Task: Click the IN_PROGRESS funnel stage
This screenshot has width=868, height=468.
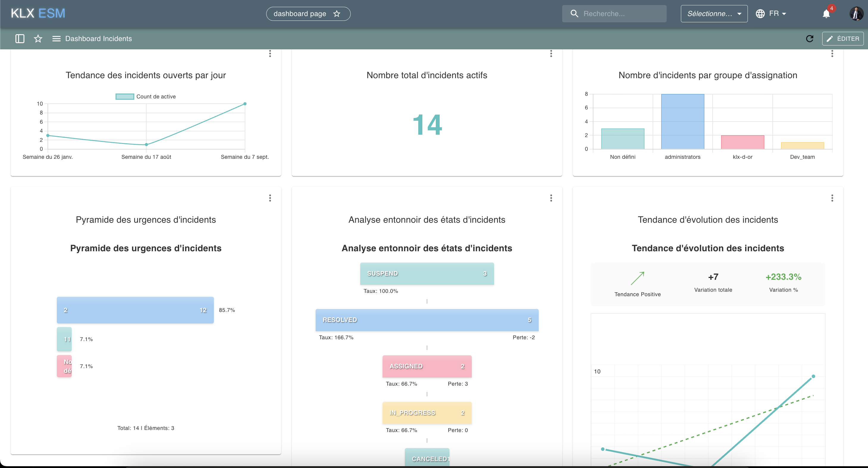Action: 427,413
